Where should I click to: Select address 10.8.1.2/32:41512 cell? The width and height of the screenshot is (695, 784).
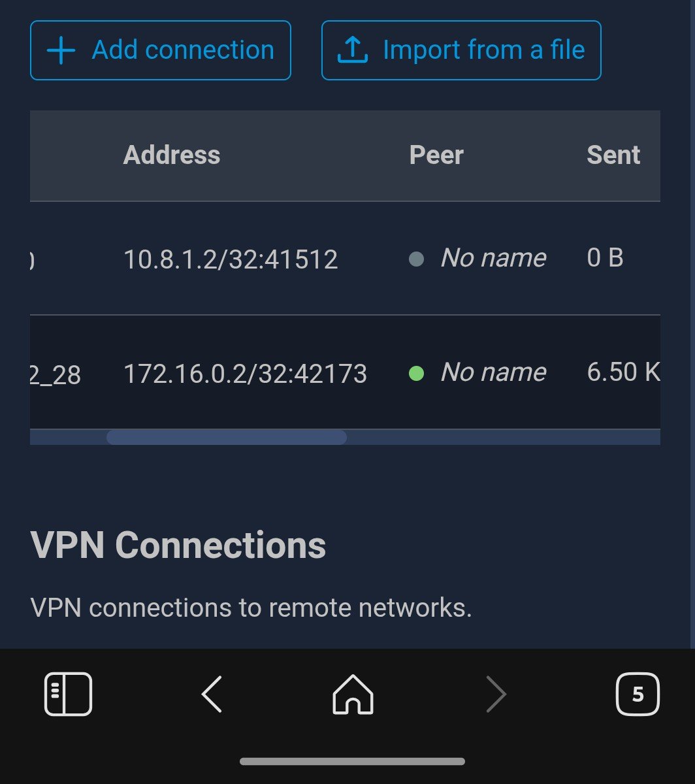pos(231,259)
